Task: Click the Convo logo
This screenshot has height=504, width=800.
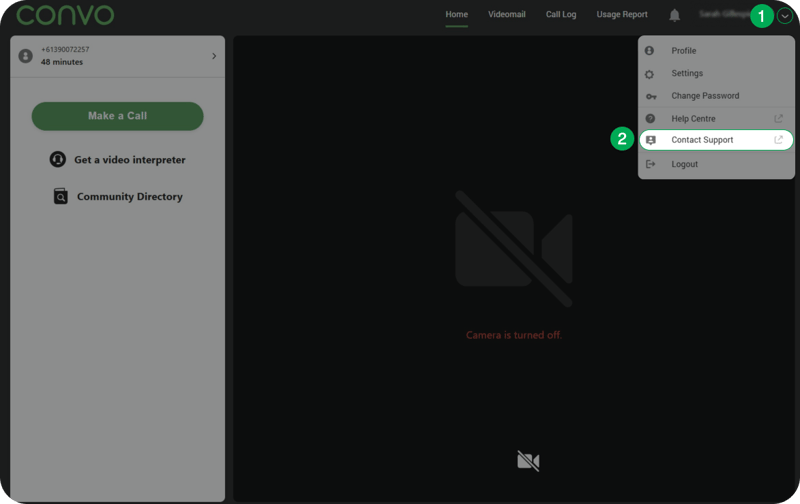Action: (x=65, y=15)
